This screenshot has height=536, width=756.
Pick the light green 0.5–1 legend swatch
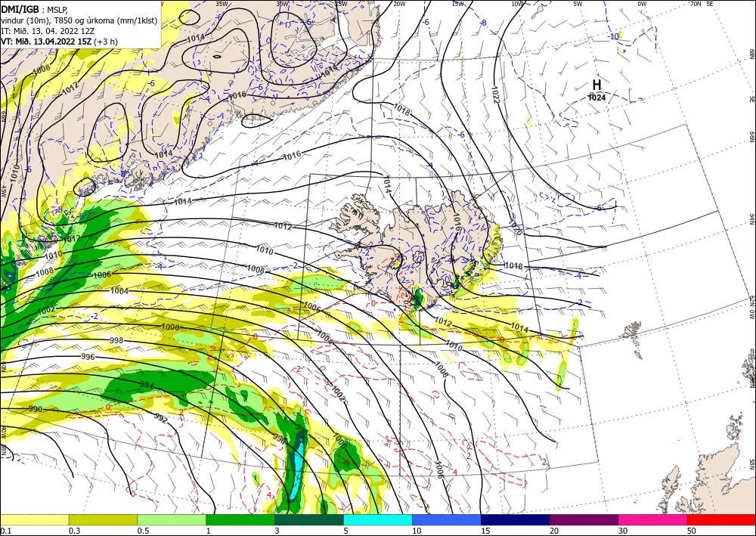pos(172,519)
